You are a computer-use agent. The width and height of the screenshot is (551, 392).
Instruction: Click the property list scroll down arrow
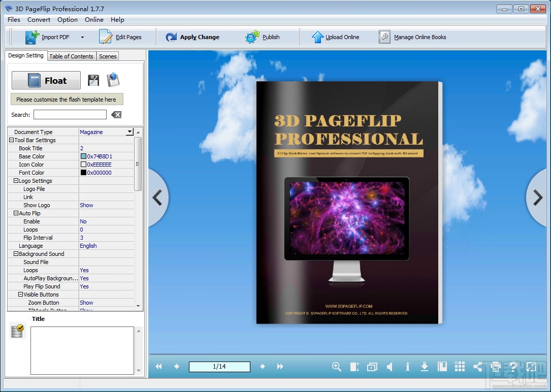(x=138, y=306)
